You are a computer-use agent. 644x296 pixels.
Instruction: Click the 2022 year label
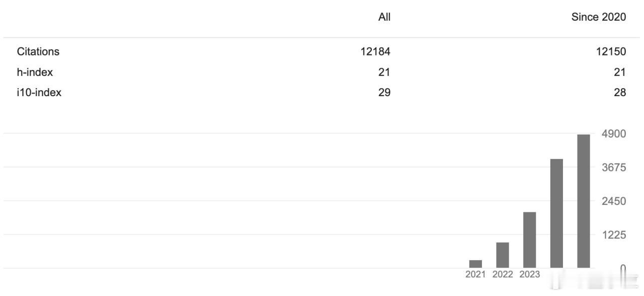(503, 274)
